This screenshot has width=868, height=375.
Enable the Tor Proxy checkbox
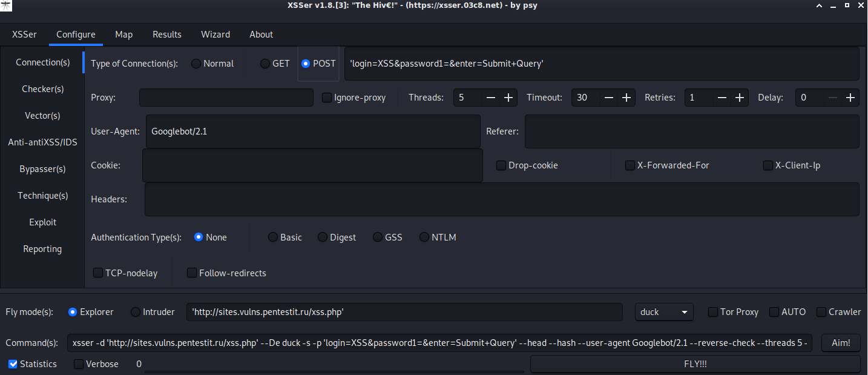click(x=714, y=312)
